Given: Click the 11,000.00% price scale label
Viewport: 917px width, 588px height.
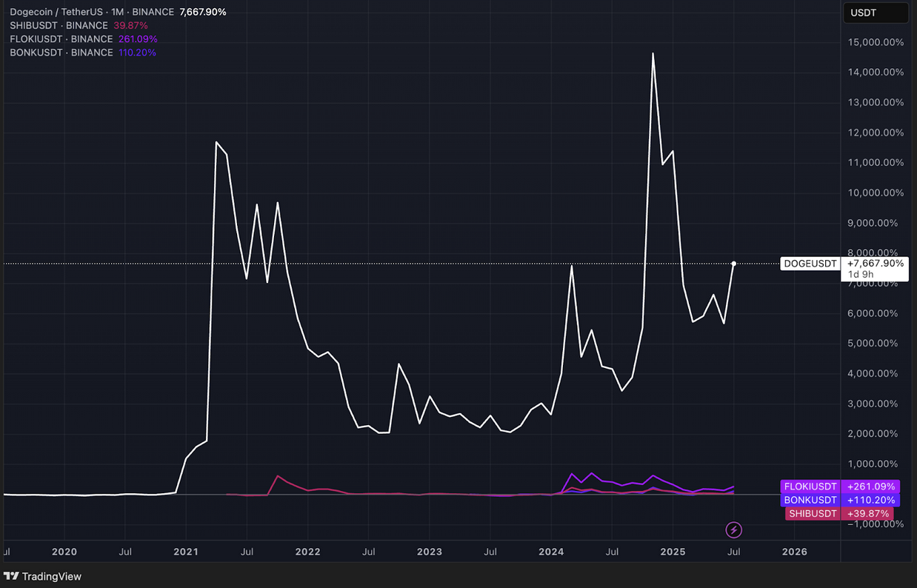Looking at the screenshot, I should point(876,163).
